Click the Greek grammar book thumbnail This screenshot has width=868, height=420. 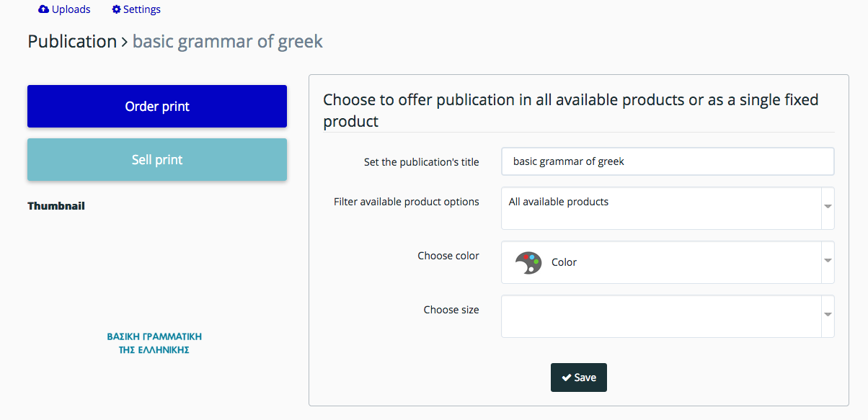(x=154, y=343)
